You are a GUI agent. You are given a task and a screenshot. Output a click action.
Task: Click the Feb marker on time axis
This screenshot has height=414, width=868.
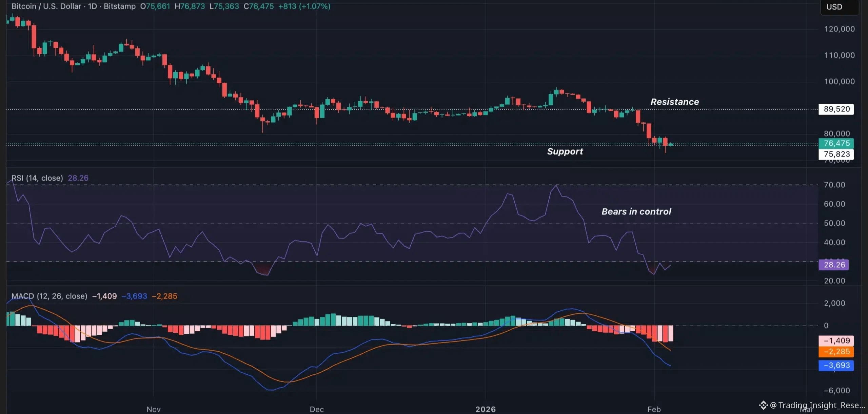click(654, 409)
